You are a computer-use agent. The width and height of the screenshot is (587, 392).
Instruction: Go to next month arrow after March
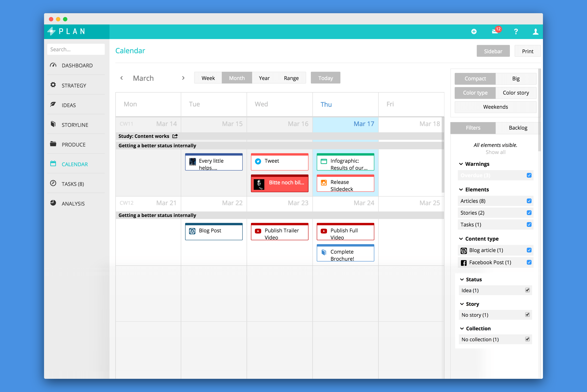(183, 78)
